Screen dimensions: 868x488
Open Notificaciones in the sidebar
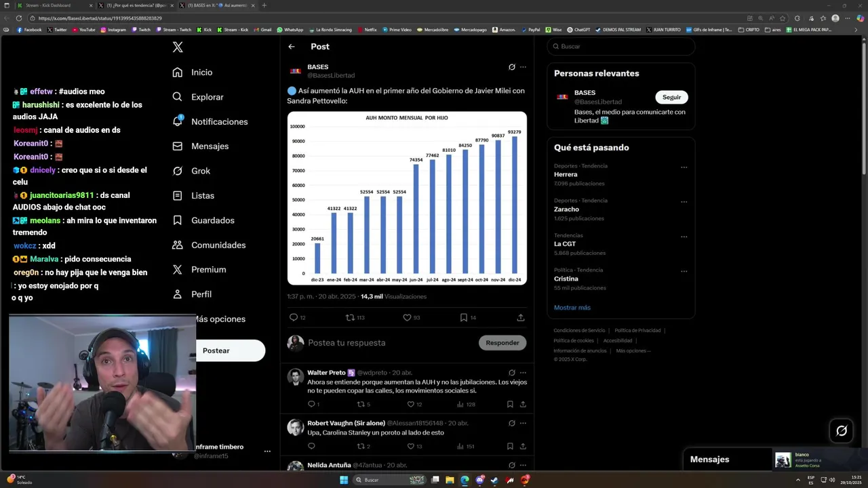(210, 122)
